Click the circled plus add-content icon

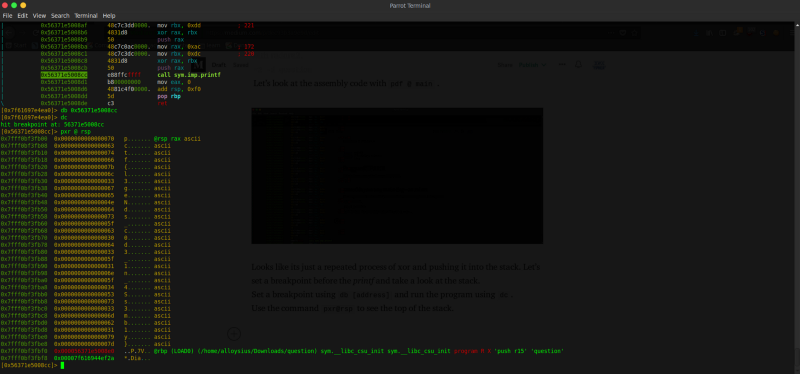pyautogui.click(x=234, y=334)
